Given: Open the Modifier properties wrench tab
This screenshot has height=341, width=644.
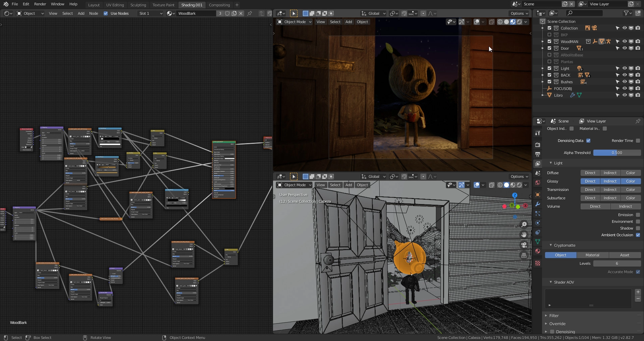Looking at the screenshot, I should click(x=538, y=204).
